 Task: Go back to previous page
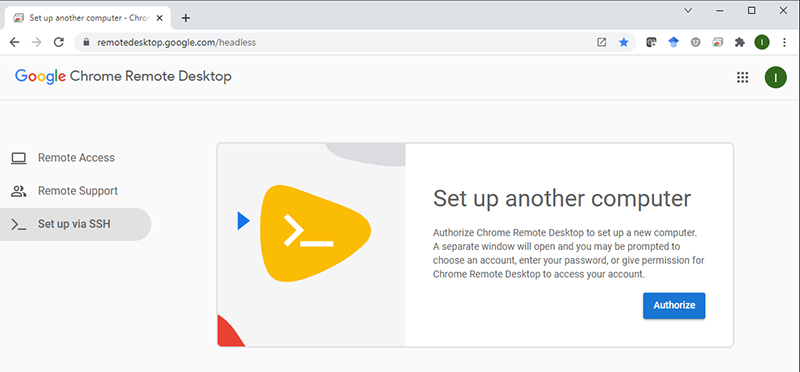pos(14,42)
